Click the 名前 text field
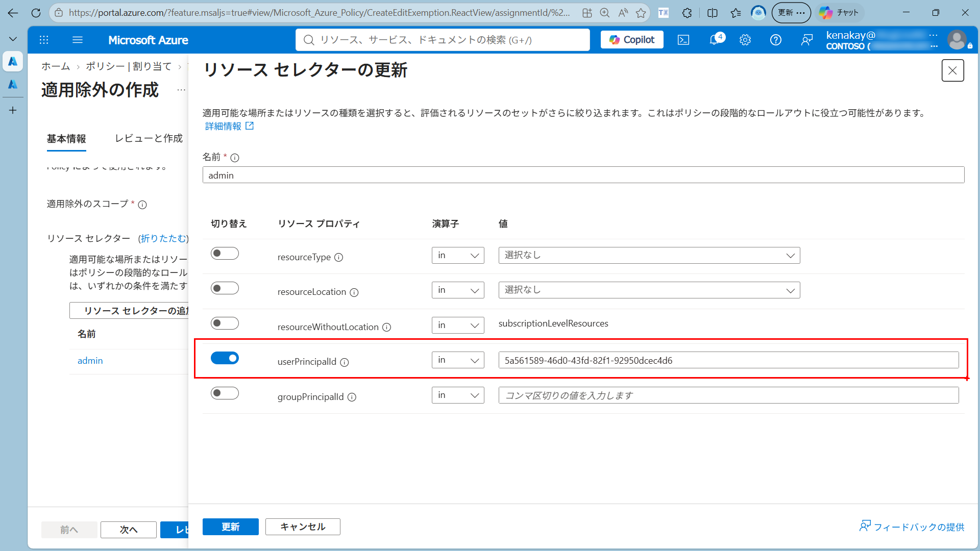The height and width of the screenshot is (551, 980). coord(583,175)
